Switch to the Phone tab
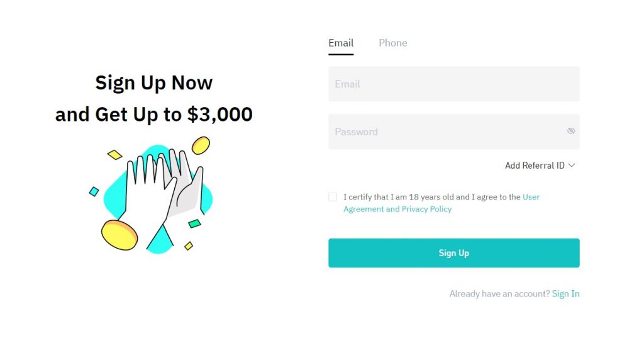The width and height of the screenshot is (644, 338). (392, 43)
